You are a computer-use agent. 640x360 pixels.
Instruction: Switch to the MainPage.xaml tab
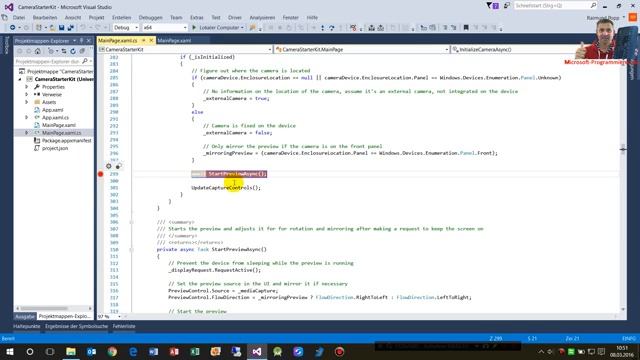pos(174,40)
